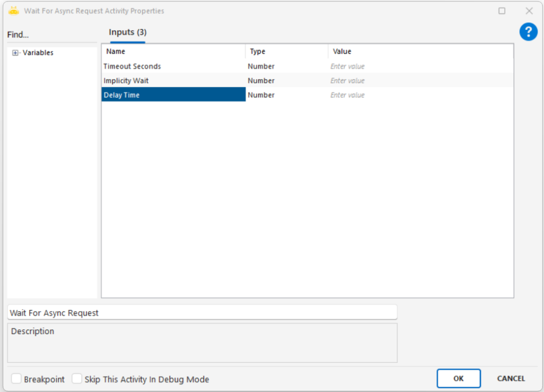Close the Activity Properties dialog
The image size is (544, 392).
pos(529,11)
